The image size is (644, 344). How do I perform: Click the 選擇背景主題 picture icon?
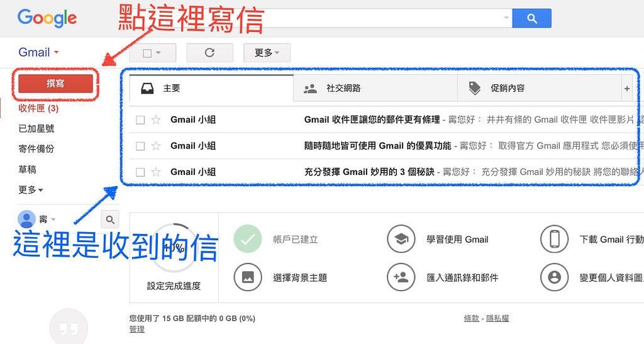point(248,277)
